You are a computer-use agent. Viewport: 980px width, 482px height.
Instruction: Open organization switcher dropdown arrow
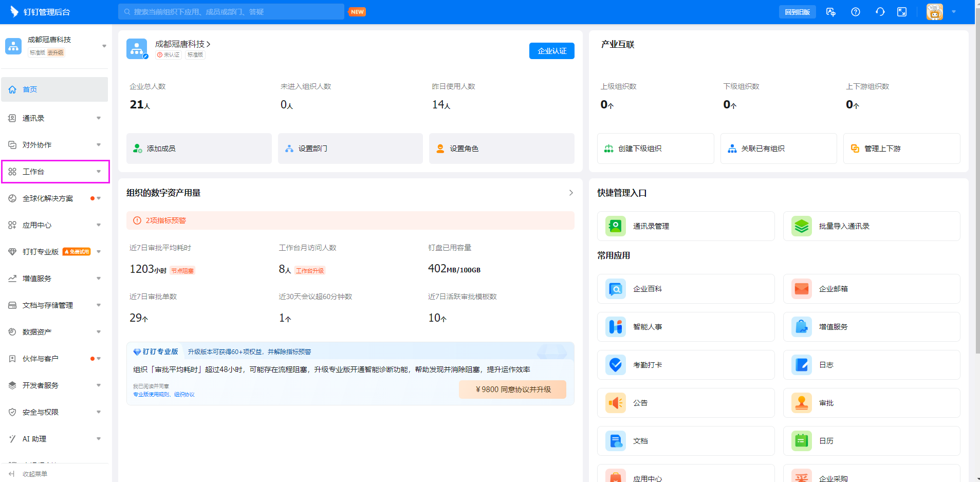pos(104,46)
